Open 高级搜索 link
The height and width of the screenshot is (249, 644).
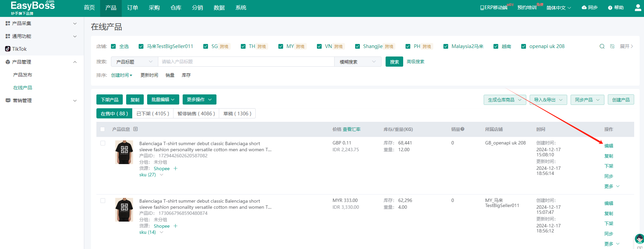point(415,62)
